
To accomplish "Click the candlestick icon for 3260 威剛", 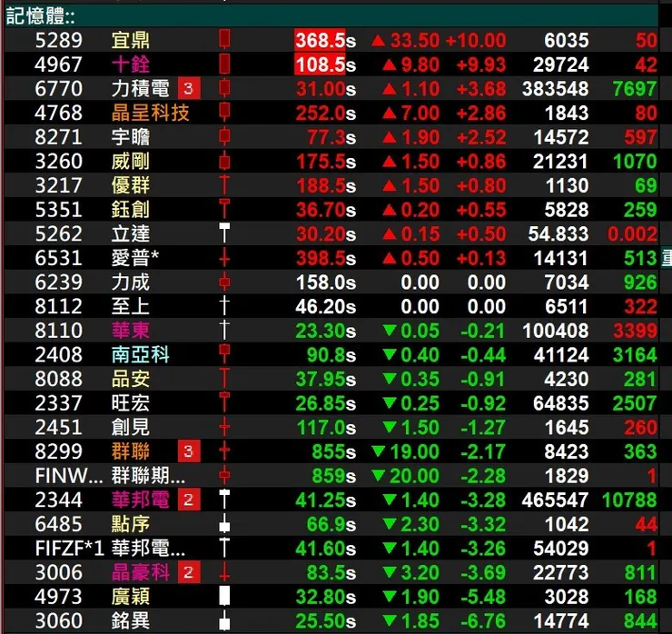I will [224, 161].
